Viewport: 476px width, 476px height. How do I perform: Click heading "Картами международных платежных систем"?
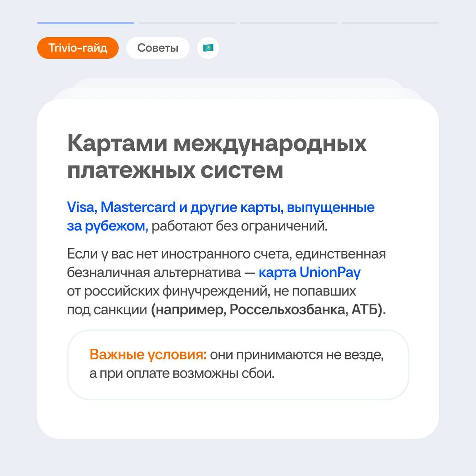click(x=217, y=157)
